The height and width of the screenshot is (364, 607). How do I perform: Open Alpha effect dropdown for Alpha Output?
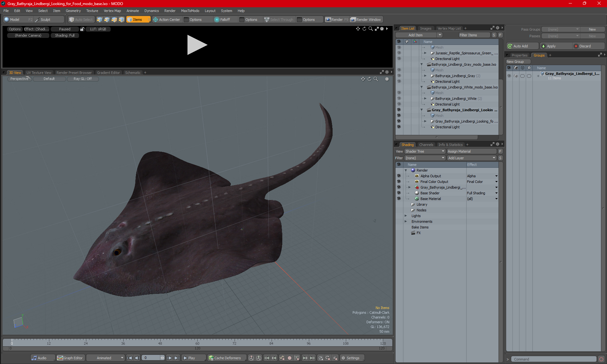(x=496, y=176)
